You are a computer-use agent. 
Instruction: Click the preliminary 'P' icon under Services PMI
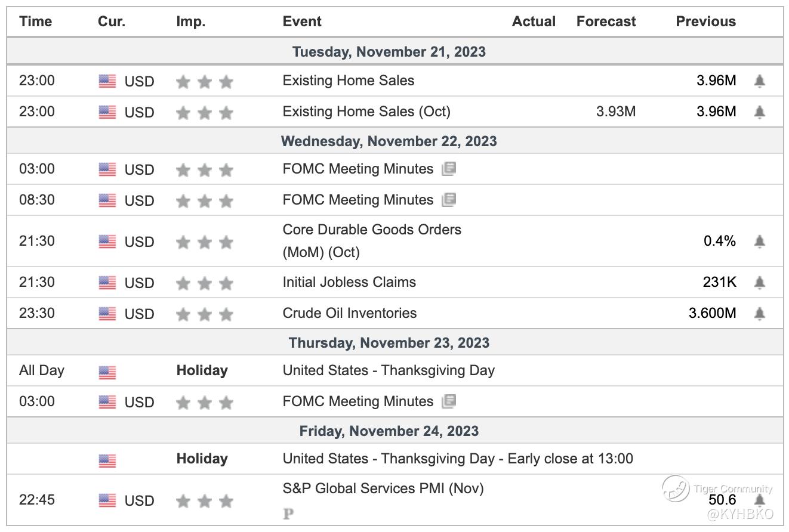289,514
